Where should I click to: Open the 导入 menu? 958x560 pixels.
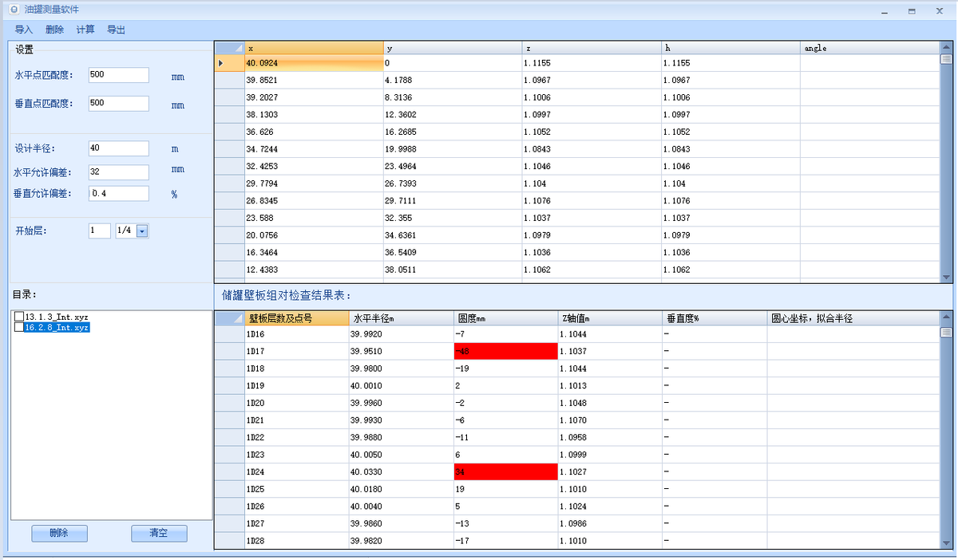click(24, 30)
